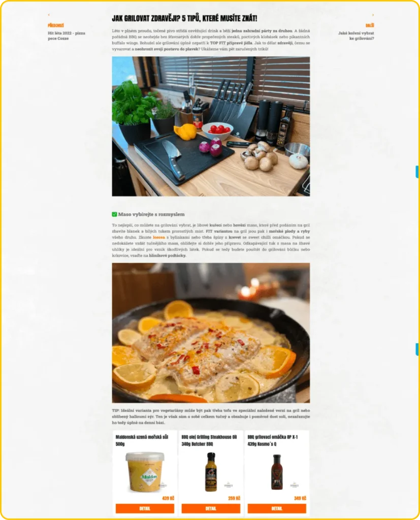
Task: Click DETAIL button for Maldonská sůl
Action: tap(145, 508)
